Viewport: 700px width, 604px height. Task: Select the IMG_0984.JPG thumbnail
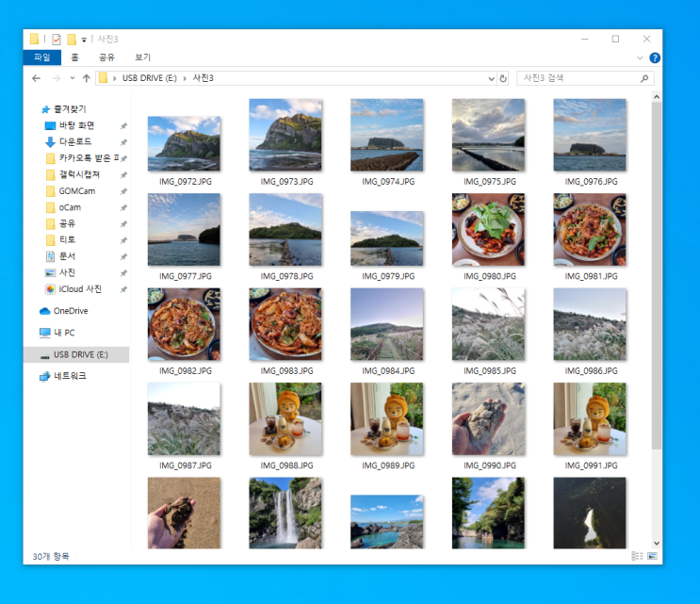(386, 324)
